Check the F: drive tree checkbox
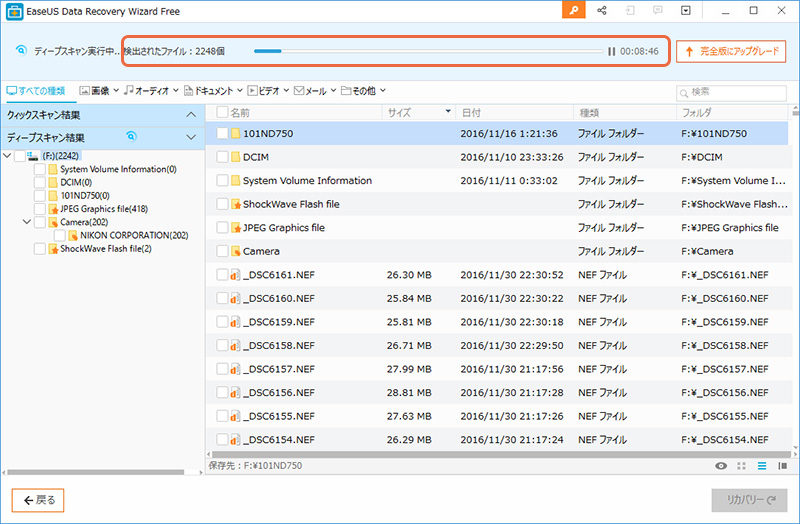Viewport: 800px width, 524px height. 20,156
